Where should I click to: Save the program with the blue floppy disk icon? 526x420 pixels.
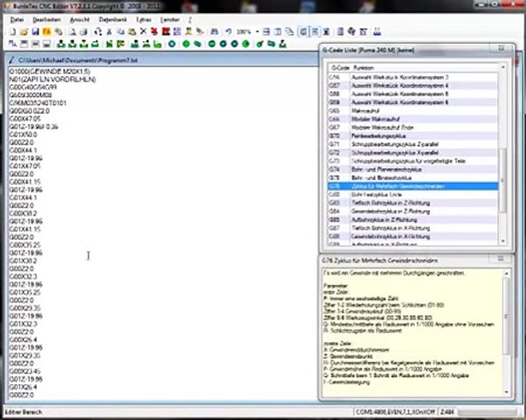(x=35, y=31)
